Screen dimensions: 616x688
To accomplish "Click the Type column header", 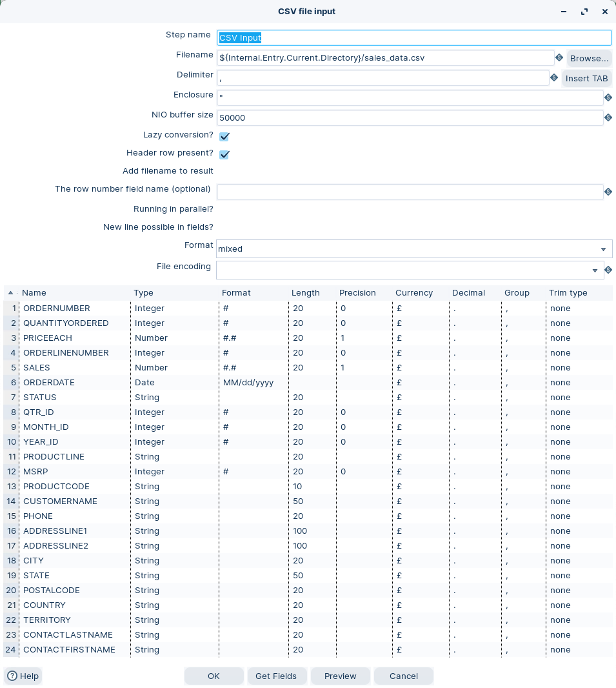I will click(143, 293).
